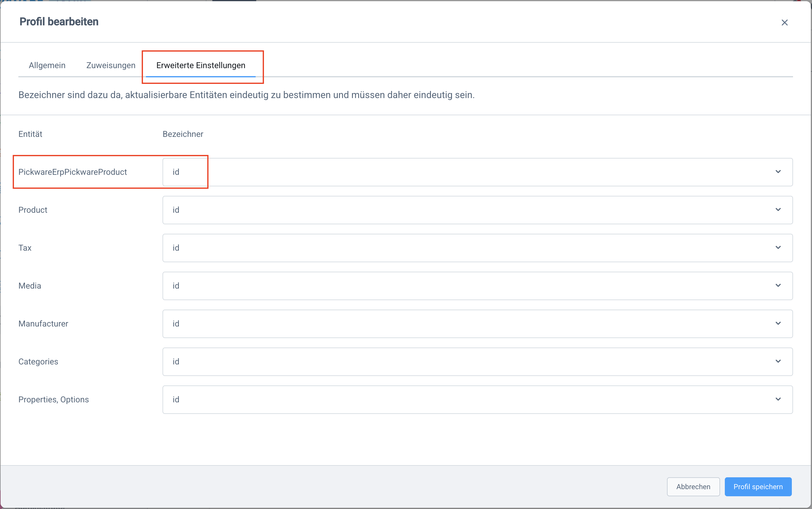Open the Tax Bezeichner dropdown field
The height and width of the screenshot is (509, 812).
[x=472, y=248]
